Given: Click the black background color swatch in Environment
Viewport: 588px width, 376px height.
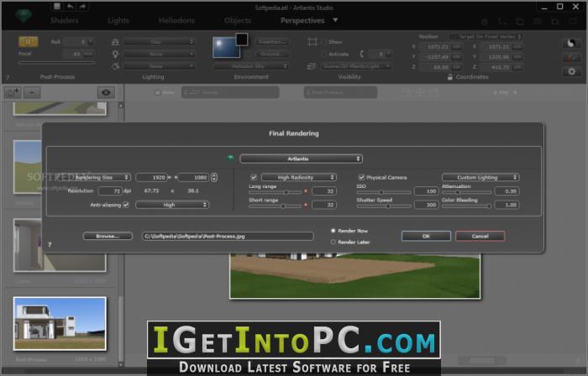Looking at the screenshot, I should (x=242, y=39).
